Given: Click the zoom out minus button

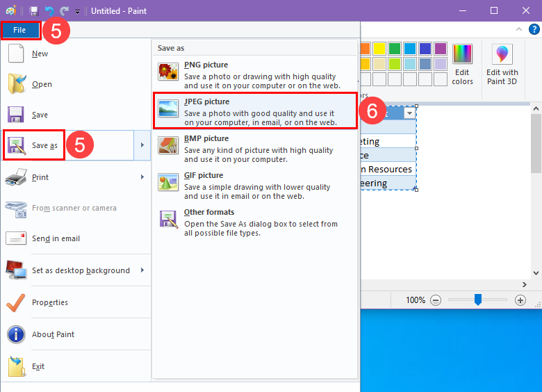Looking at the screenshot, I should tap(436, 300).
